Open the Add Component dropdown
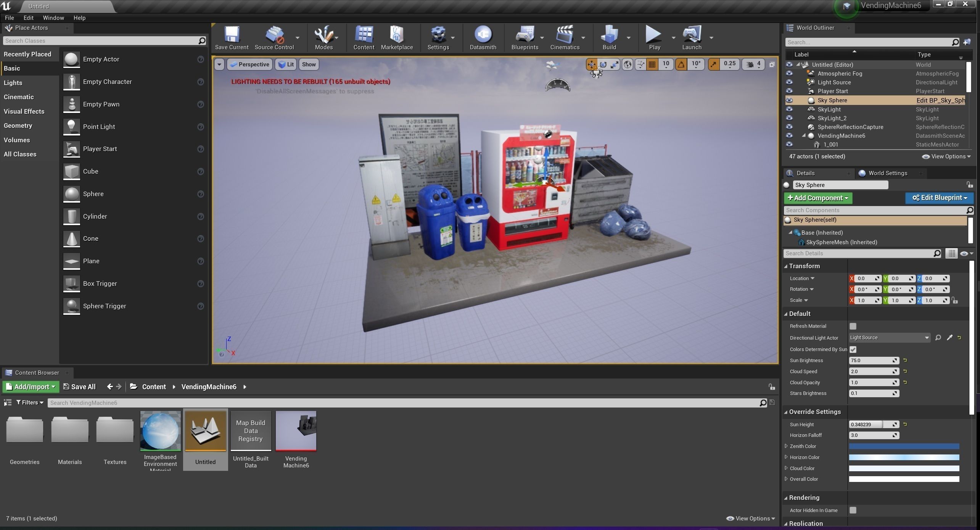The height and width of the screenshot is (530, 980). click(x=818, y=198)
